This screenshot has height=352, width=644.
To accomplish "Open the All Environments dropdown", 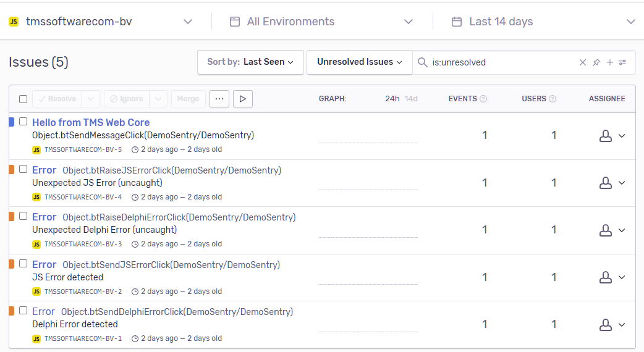I will pos(321,22).
